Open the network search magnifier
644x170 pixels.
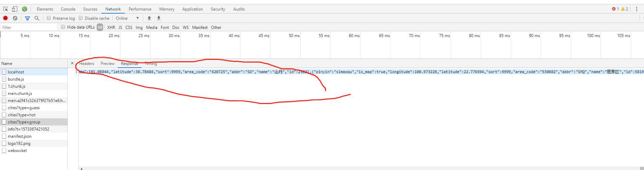(37, 18)
